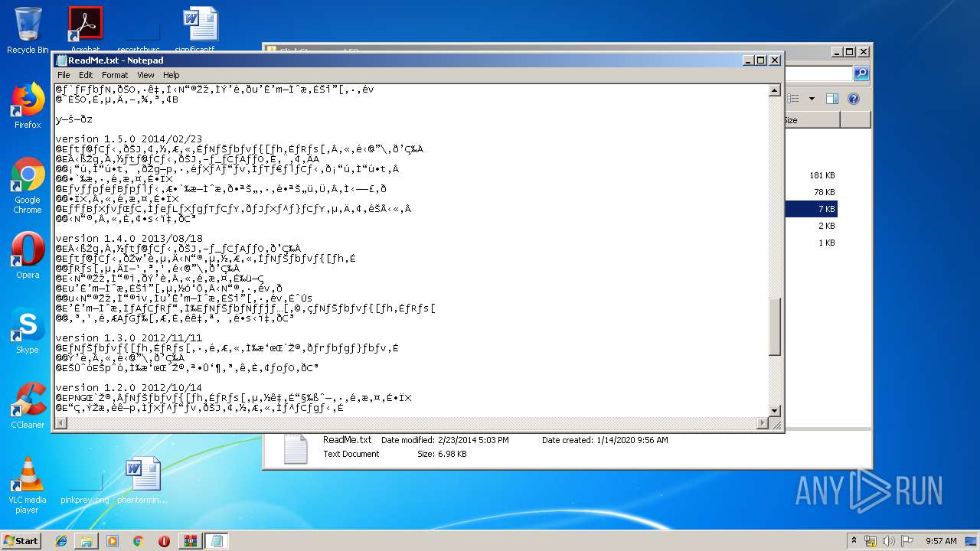The image size is (980, 551).
Task: Open Windows Media Player from taskbar
Action: (113, 541)
